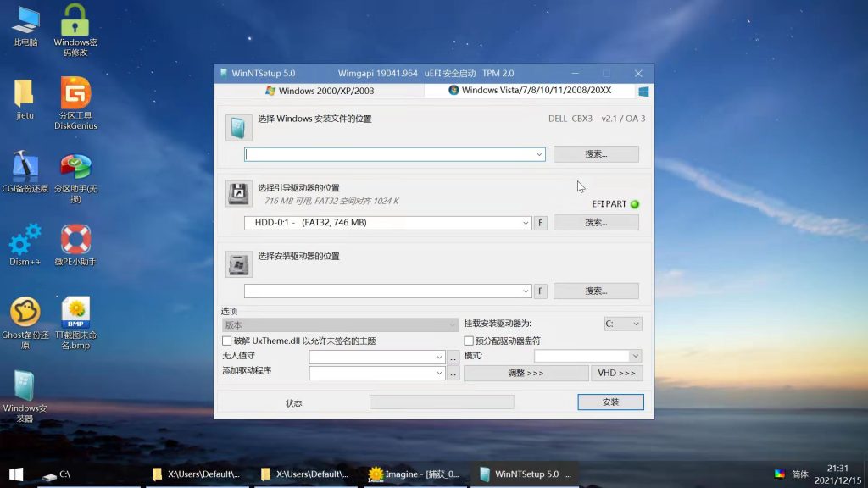The height and width of the screenshot is (488, 868).
Task: Click the green EFI PART status indicator
Action: pyautogui.click(x=635, y=204)
